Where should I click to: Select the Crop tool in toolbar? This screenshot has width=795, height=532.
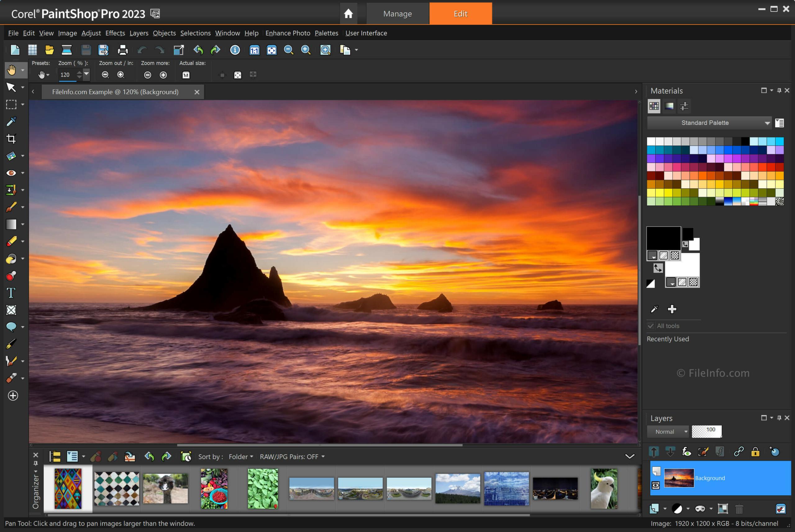10,138
